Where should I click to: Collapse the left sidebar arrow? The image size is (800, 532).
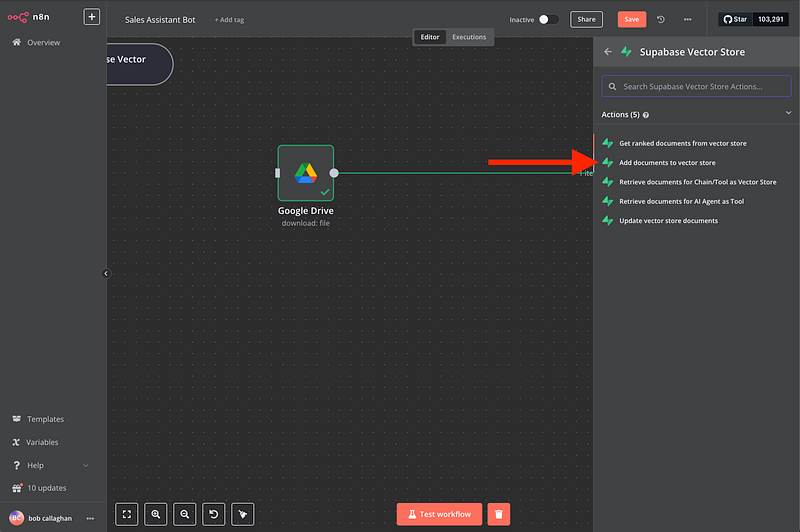pos(106,273)
